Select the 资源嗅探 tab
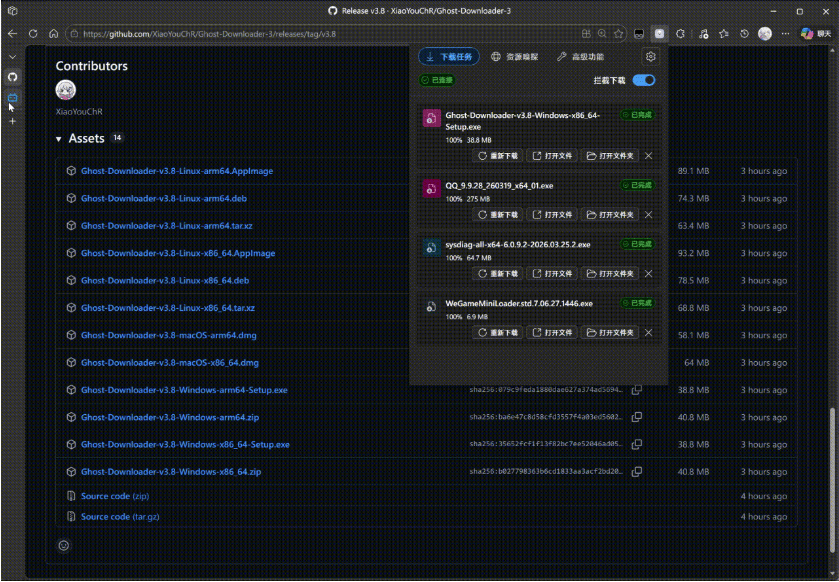Screen dimensions: 839x582 click(x=515, y=57)
